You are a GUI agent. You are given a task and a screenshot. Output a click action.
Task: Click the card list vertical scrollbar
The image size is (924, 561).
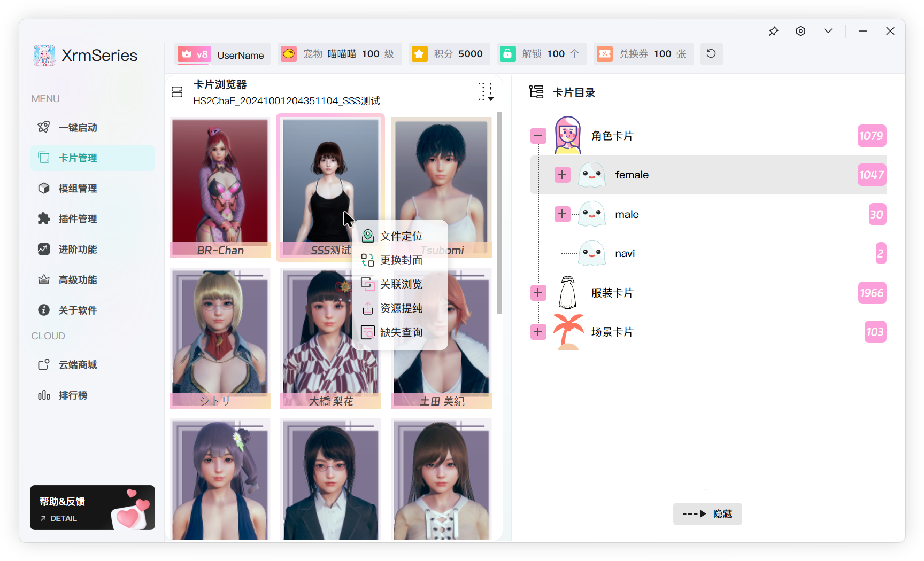[499, 214]
